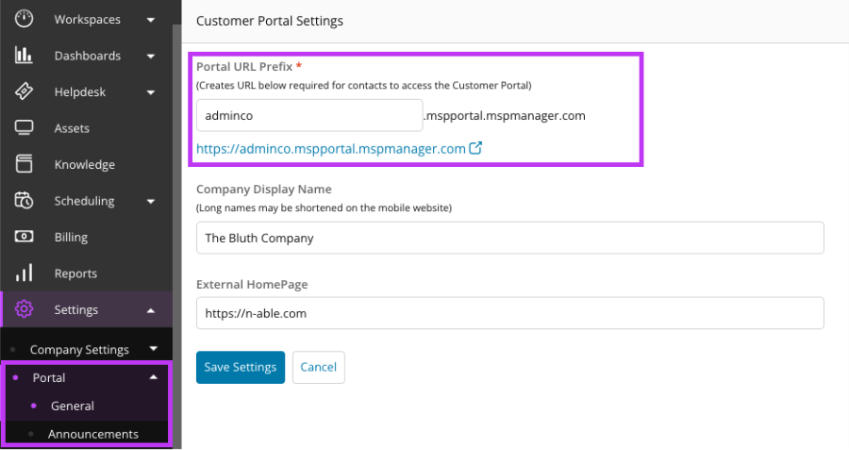Click the Save Settings button
The image size is (849, 450).
[240, 367]
